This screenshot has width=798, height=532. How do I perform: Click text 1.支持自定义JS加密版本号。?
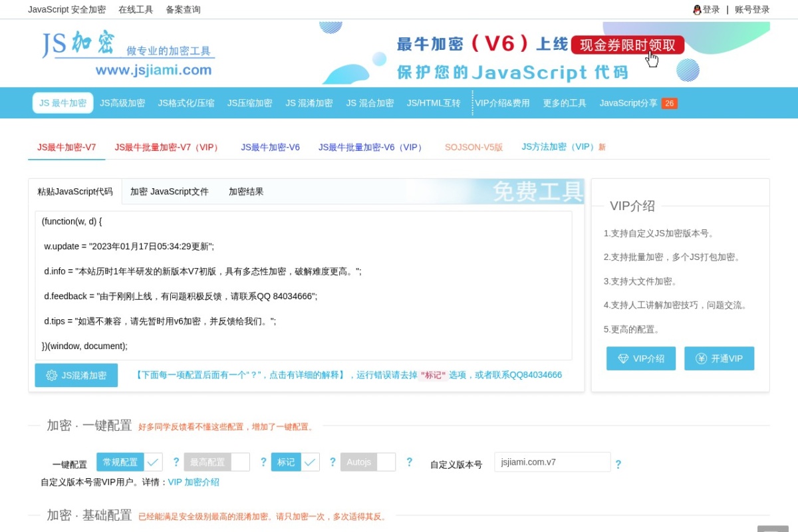click(x=659, y=233)
